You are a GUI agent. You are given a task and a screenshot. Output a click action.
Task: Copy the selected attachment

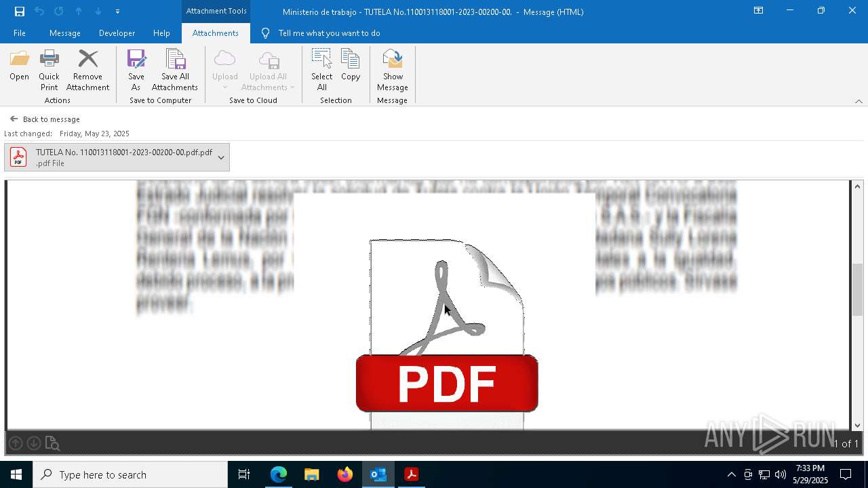[351, 66]
